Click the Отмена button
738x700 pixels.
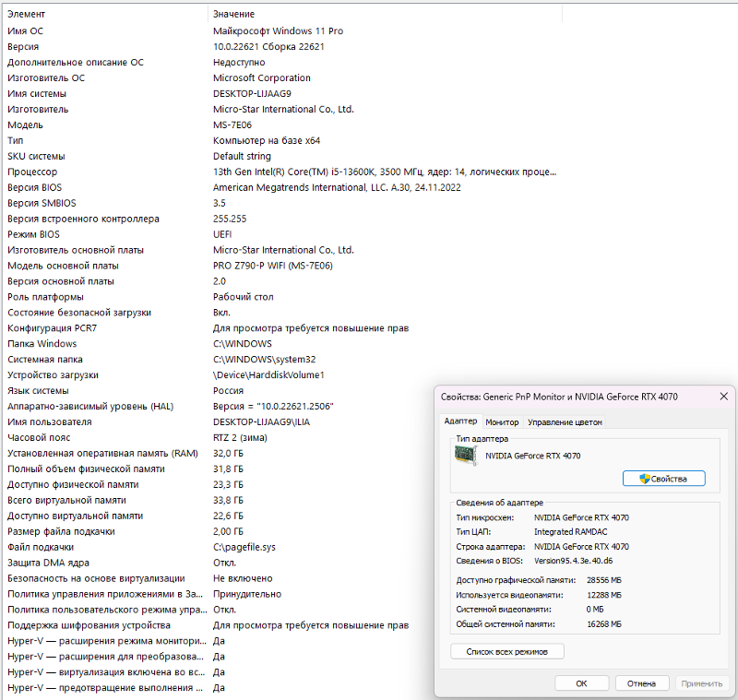[641, 683]
